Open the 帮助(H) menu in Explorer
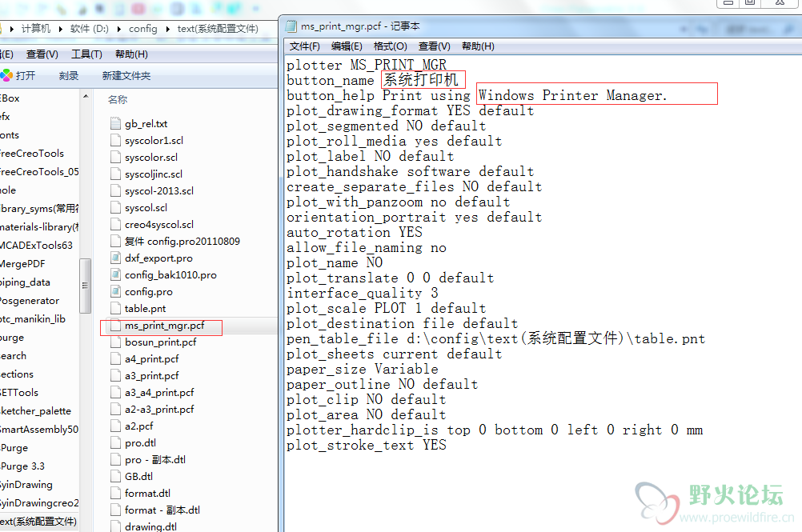Screen dimensions: 802x532 point(131,54)
